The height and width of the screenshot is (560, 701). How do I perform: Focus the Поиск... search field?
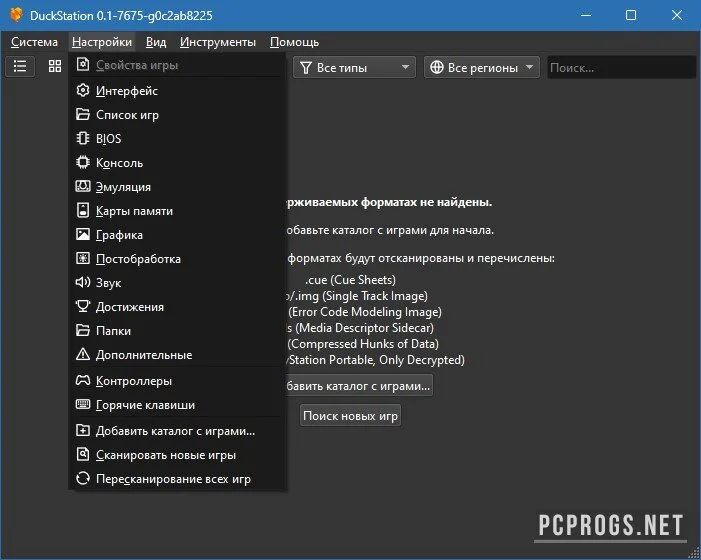621,67
